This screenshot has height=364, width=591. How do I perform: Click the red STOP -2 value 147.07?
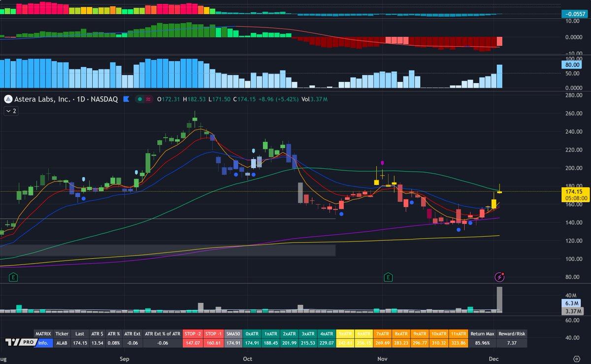[x=193, y=343]
